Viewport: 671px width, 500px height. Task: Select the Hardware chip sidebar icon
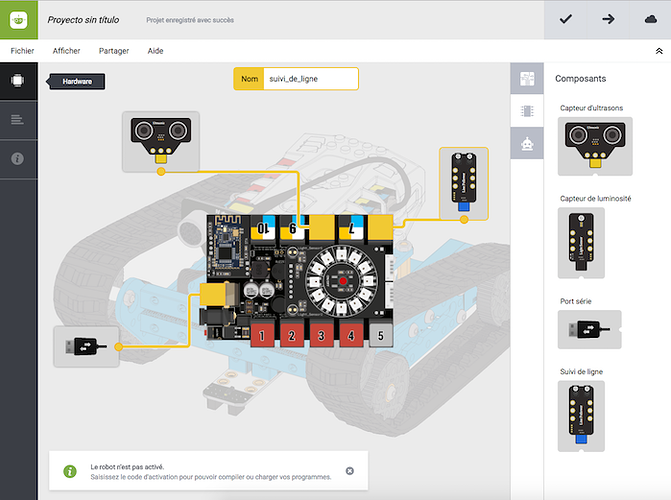pos(18,80)
